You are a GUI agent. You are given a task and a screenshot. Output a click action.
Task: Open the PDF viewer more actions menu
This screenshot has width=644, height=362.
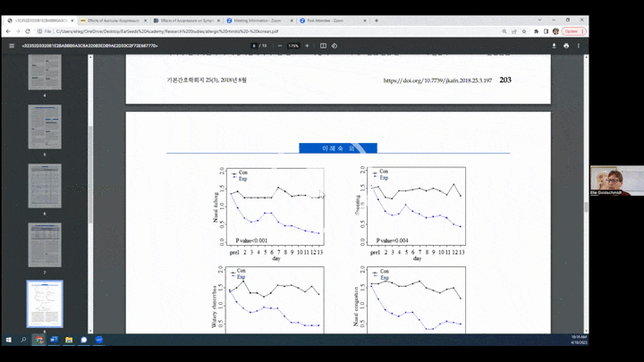click(x=580, y=46)
